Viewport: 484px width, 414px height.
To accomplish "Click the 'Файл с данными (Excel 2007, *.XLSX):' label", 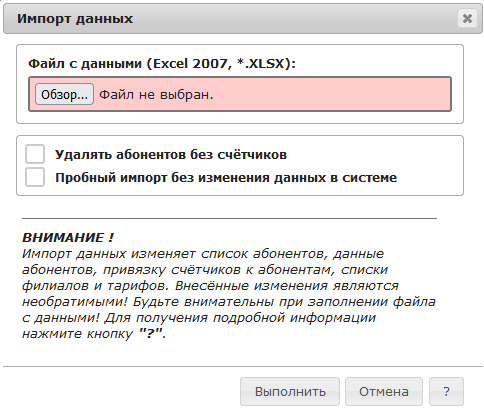I will pyautogui.click(x=162, y=63).
